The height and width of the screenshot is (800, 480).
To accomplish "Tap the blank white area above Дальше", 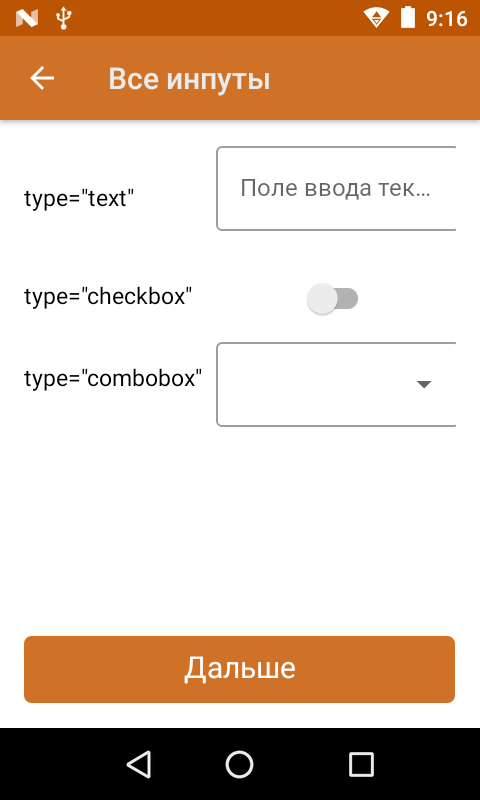I will click(x=239, y=531).
